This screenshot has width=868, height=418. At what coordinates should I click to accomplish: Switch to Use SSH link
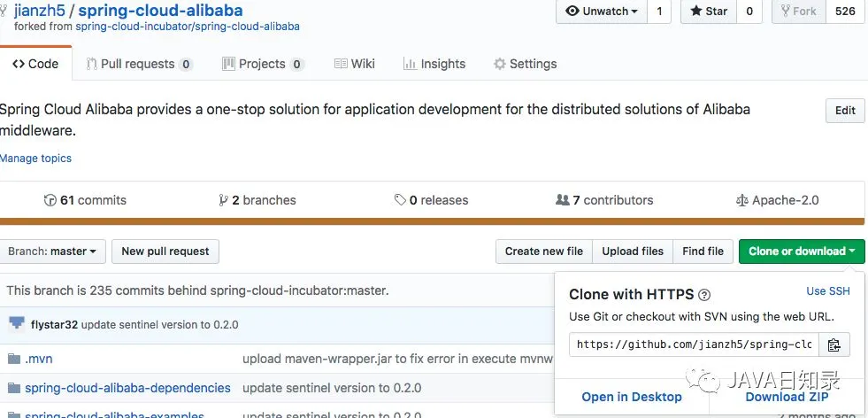coord(828,291)
